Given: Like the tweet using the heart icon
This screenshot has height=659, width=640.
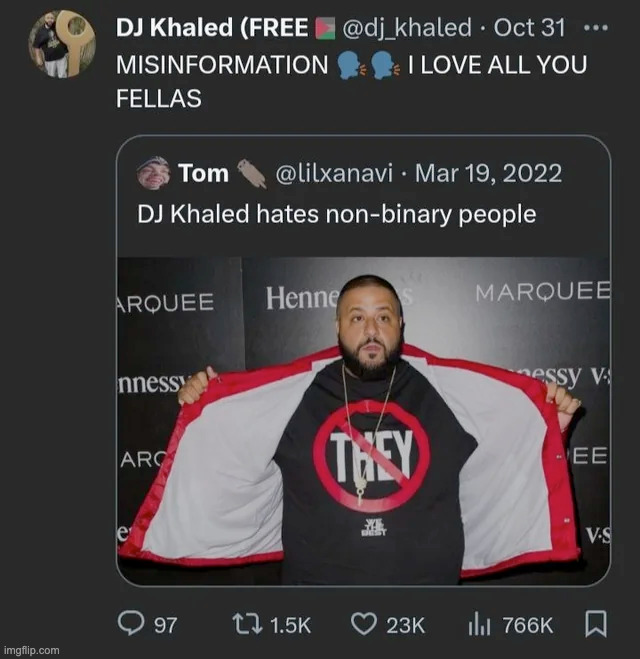Looking at the screenshot, I should point(363,624).
